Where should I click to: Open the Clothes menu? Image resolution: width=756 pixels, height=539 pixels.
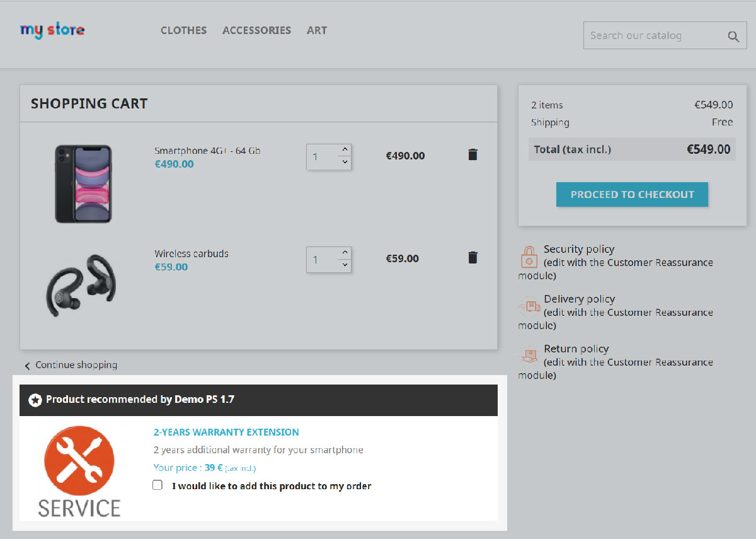(x=183, y=30)
